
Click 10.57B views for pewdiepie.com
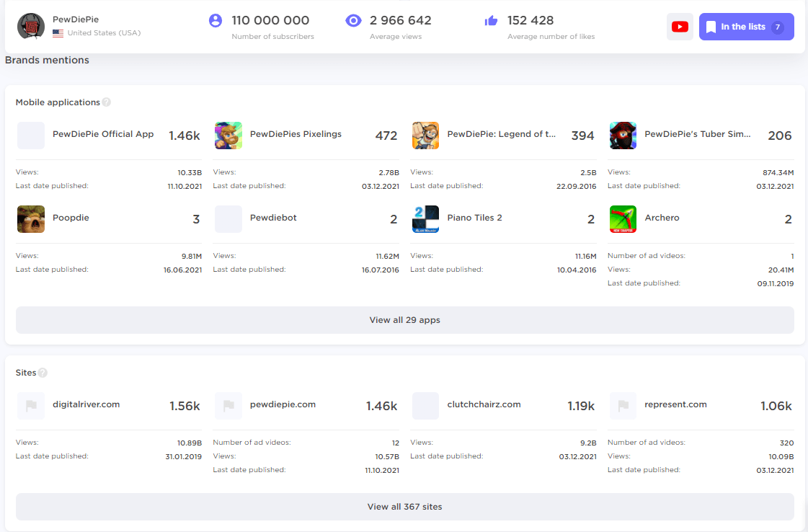pyautogui.click(x=387, y=457)
